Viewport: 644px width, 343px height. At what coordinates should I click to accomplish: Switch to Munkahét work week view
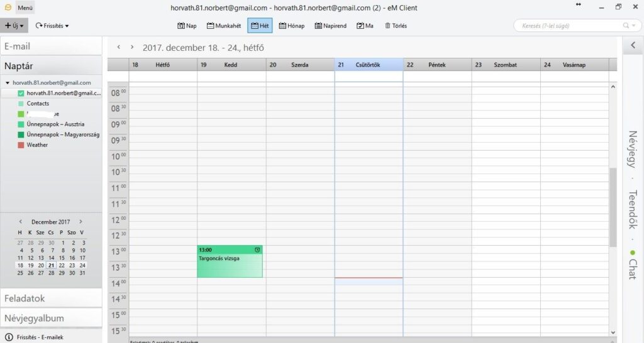coord(224,25)
